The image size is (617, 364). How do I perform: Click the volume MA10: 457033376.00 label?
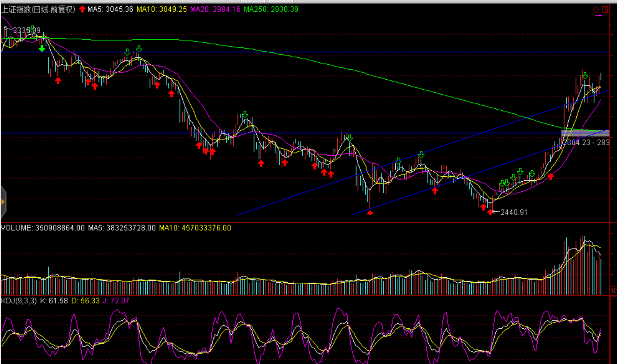tap(195, 228)
